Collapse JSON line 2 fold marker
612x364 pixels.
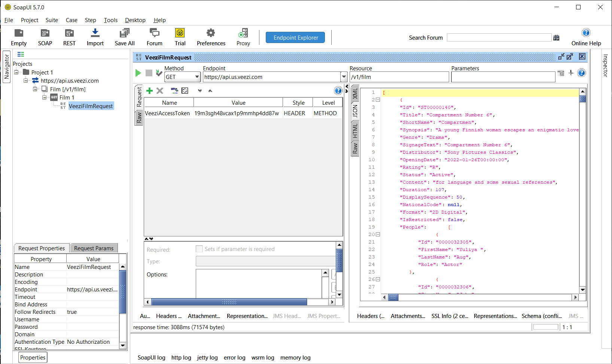pos(378,100)
